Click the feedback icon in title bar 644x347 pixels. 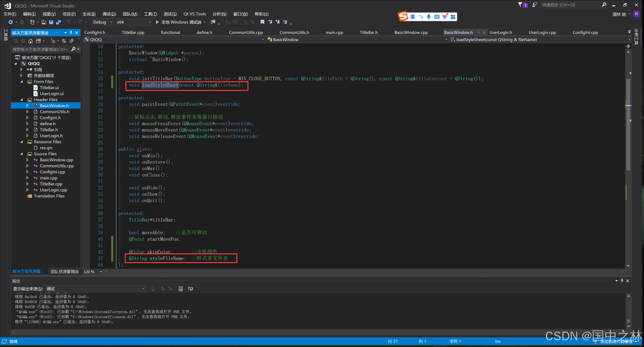coord(535,5)
